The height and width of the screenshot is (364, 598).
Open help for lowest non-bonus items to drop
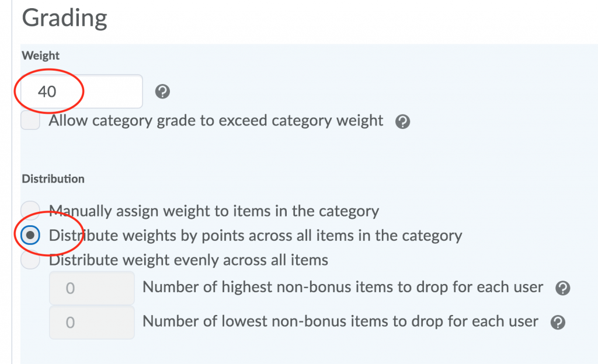(x=557, y=321)
